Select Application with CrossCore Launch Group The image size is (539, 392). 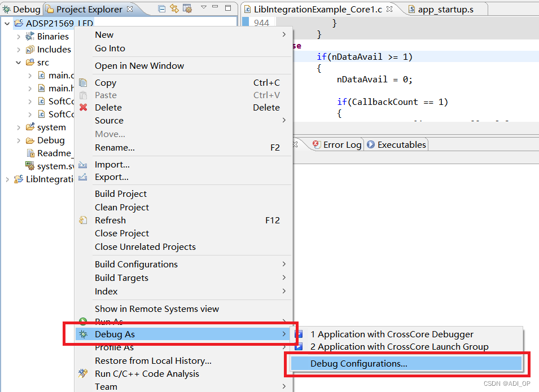pos(407,347)
